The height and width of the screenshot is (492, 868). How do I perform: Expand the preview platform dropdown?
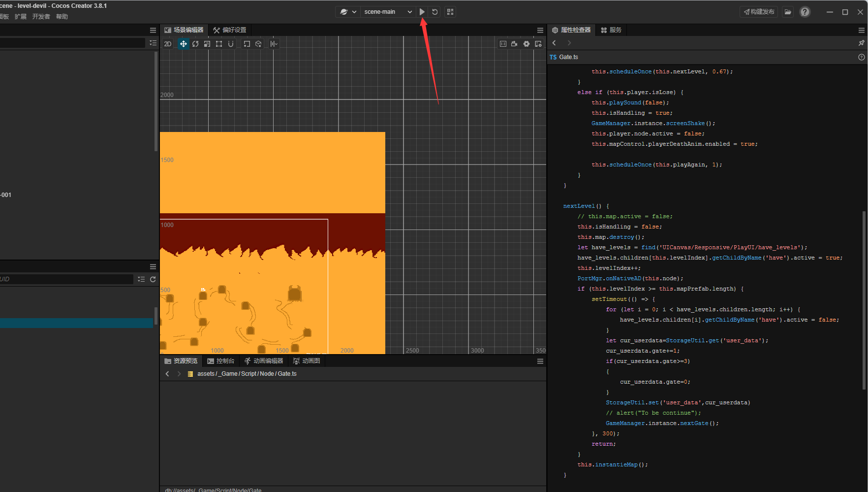(x=348, y=12)
